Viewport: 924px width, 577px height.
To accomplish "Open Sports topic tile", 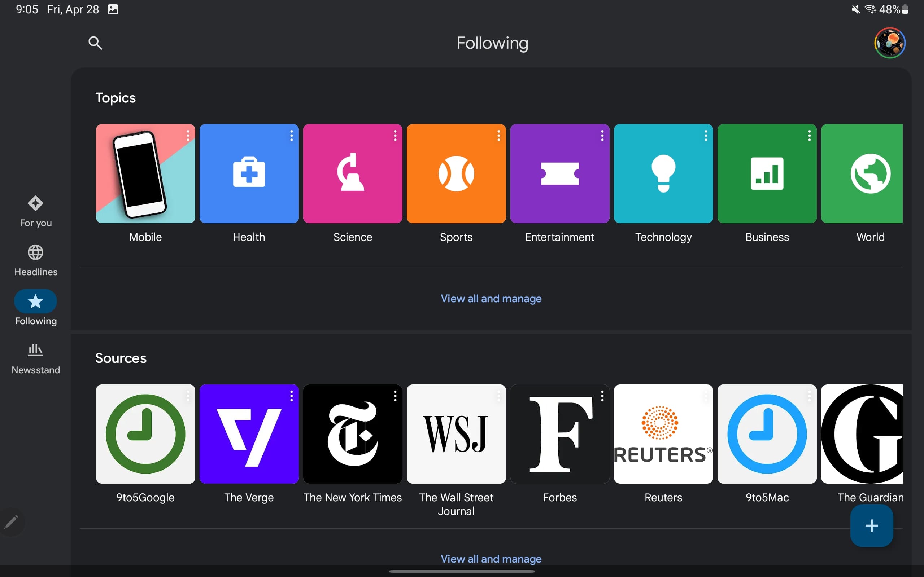I will point(456,173).
